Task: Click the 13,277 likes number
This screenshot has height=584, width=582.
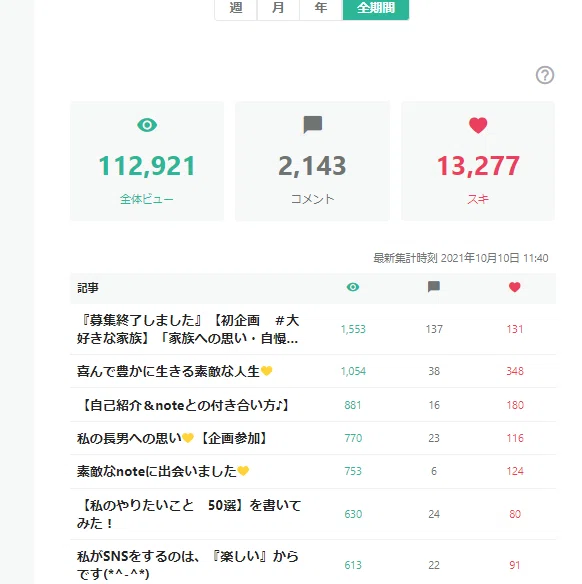Action: pyautogui.click(x=478, y=166)
